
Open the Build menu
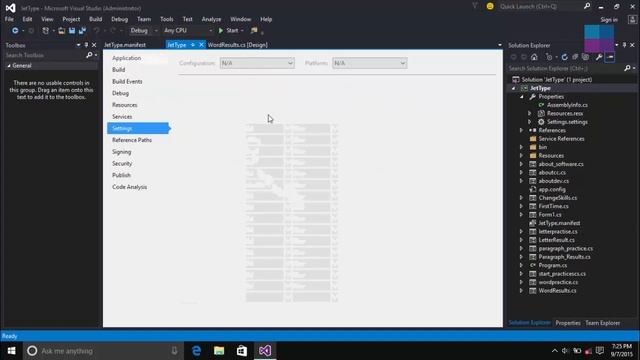pos(96,19)
